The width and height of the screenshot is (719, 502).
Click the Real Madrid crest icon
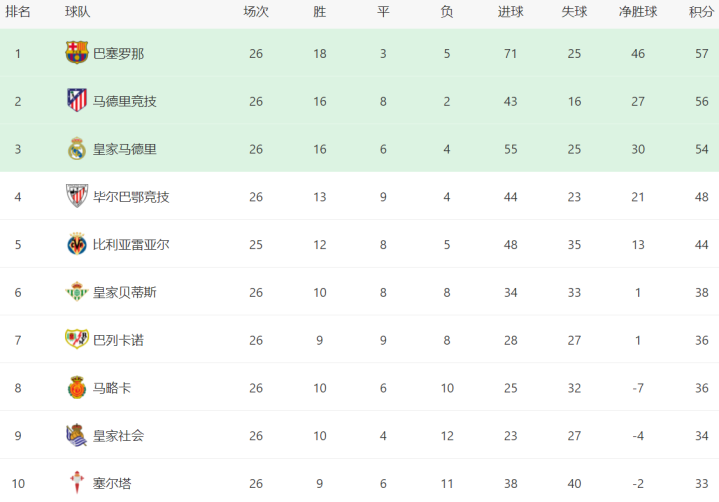pyautogui.click(x=77, y=149)
